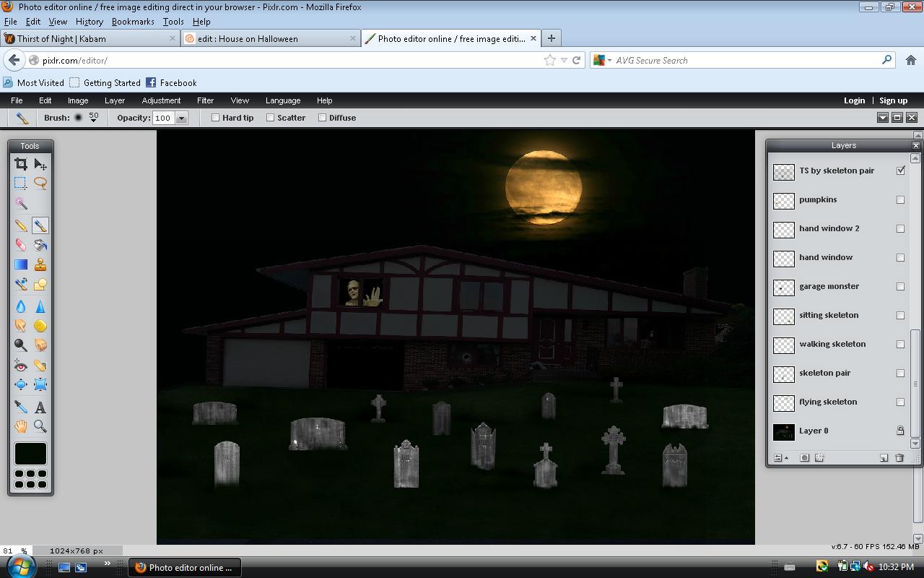Viewport: 924px width, 578px height.
Task: Select the Bloat tool
Action: (21, 385)
